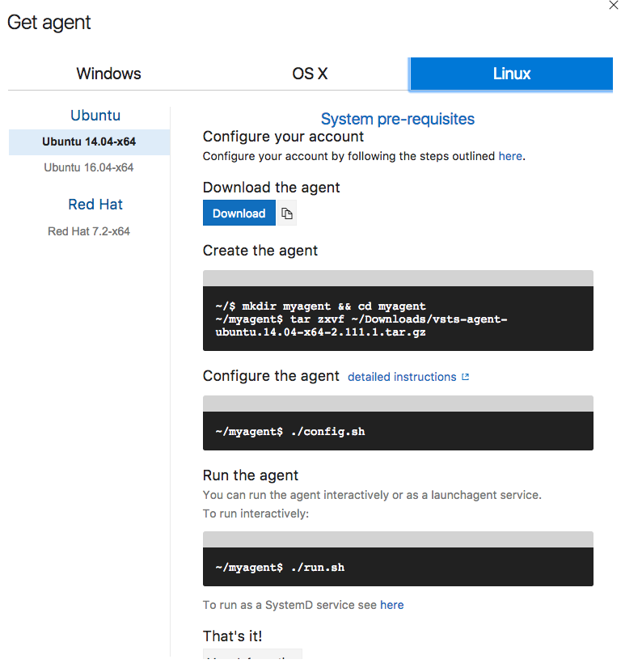The image size is (621, 672).
Task: Pick Red Hat 7.2-x64 option
Action: click(x=89, y=231)
